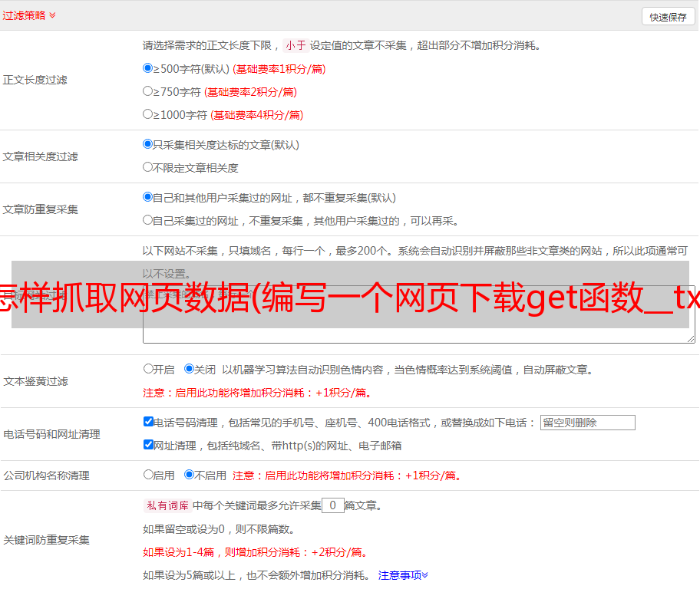The height and width of the screenshot is (589, 700).
Task: Collapse the 过滤策略 section chevron
Action: pos(52,15)
